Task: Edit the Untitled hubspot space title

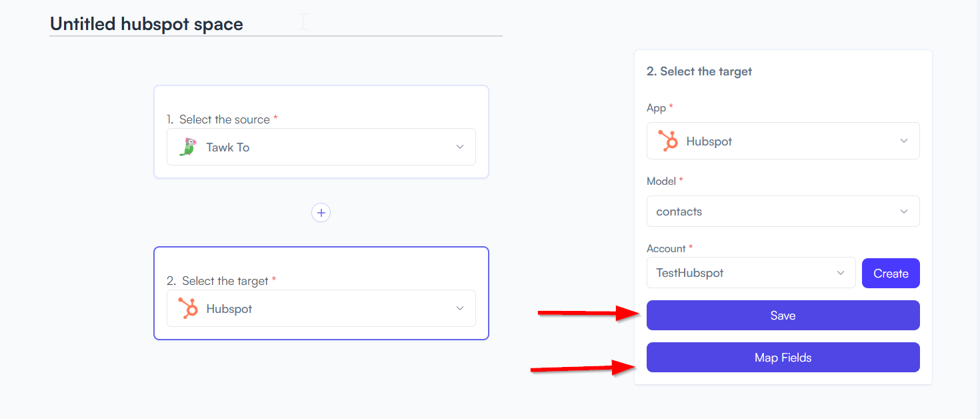Action: pos(147,25)
